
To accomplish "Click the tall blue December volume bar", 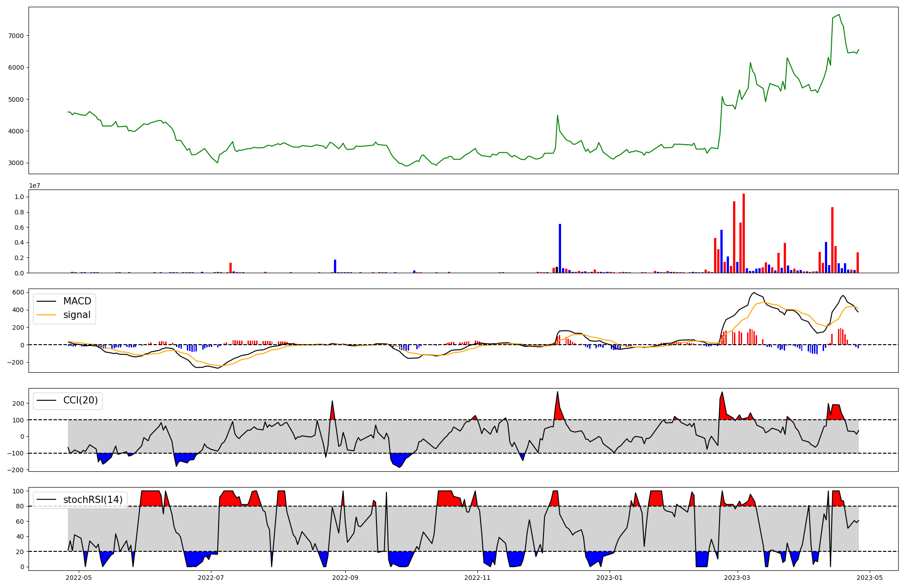I will (560, 248).
